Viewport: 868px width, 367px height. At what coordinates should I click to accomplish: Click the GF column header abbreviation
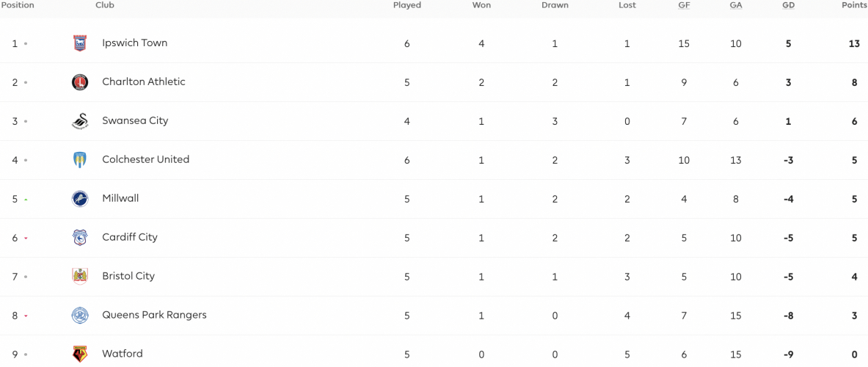tap(684, 6)
